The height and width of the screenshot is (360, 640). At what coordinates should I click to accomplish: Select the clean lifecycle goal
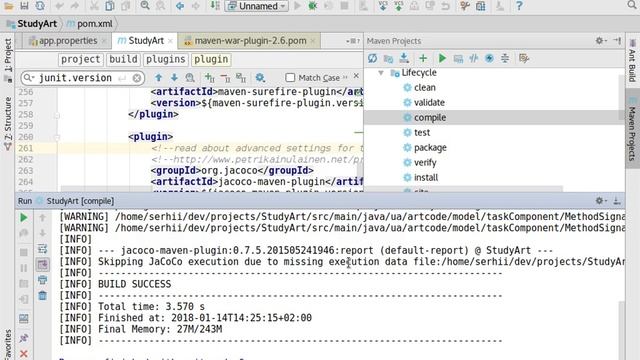tap(424, 88)
